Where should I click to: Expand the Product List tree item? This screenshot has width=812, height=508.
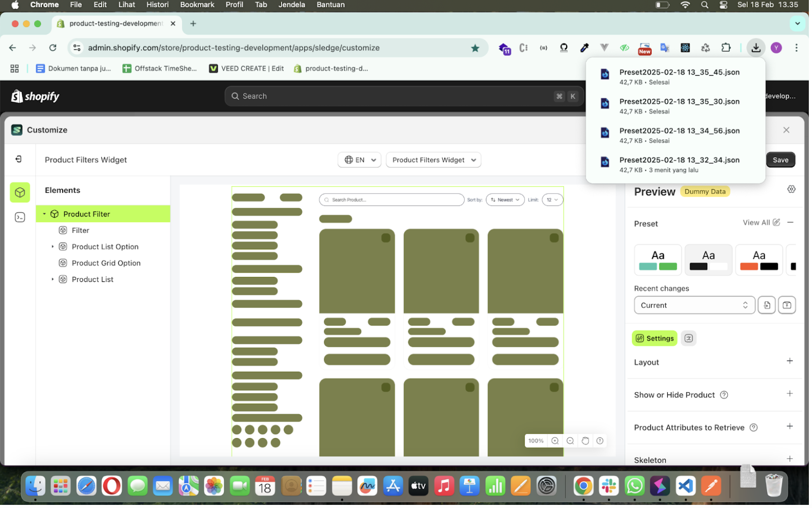point(52,279)
